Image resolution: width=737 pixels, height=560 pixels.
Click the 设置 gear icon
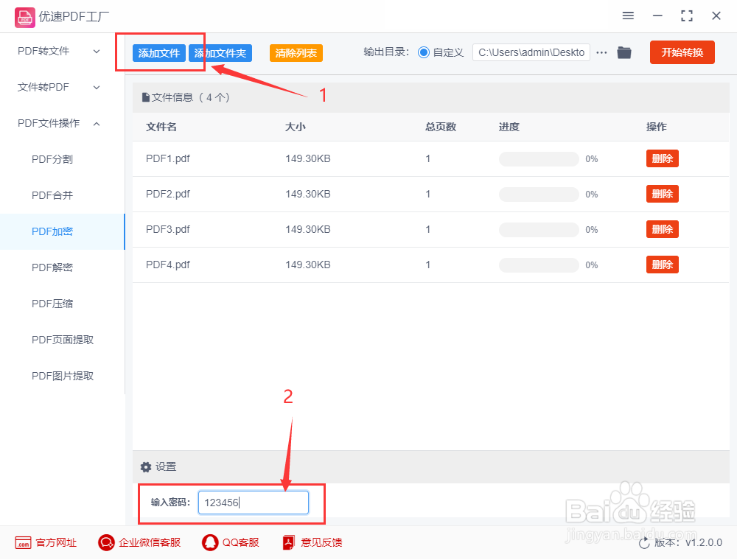pyautogui.click(x=146, y=466)
